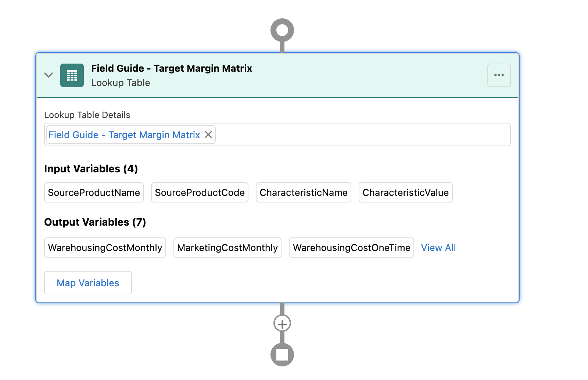This screenshot has height=380, width=588.
Task: Click the Lookup Table Details label
Action: pos(87,115)
